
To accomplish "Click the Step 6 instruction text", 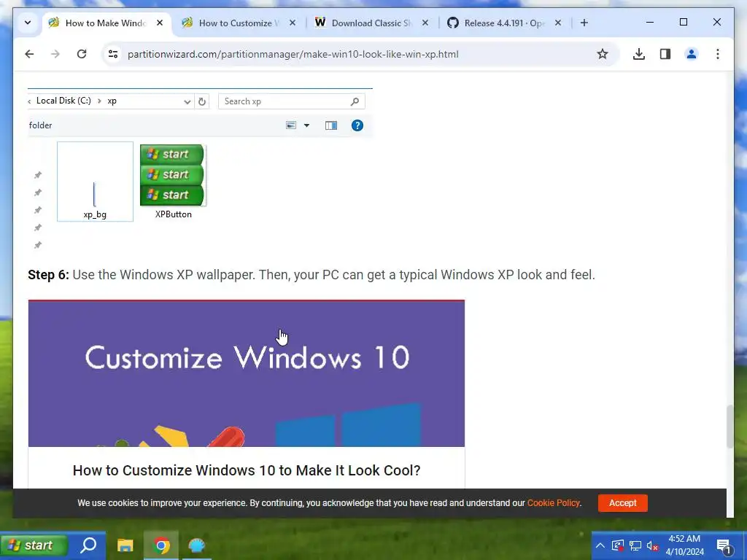I will click(311, 275).
